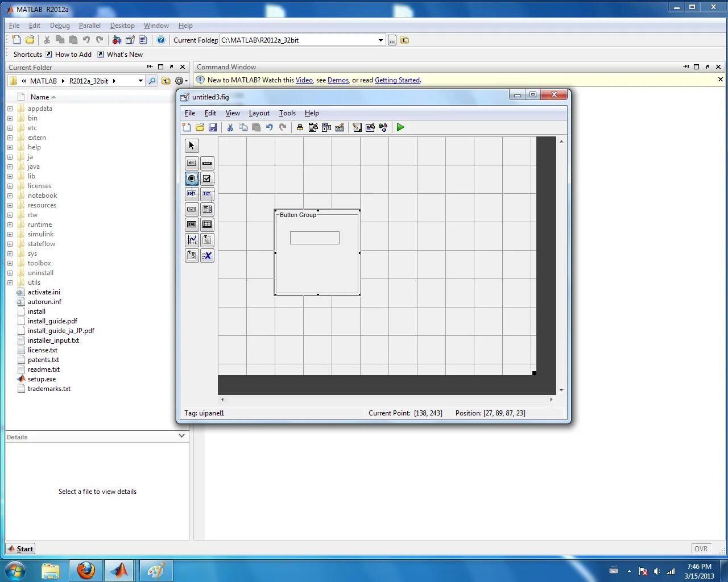Open the gear actions dropdown in Current Folder
The image size is (728, 582).
181,81
